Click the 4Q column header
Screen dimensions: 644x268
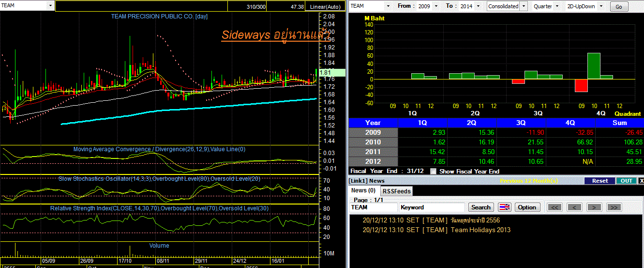pyautogui.click(x=570, y=123)
